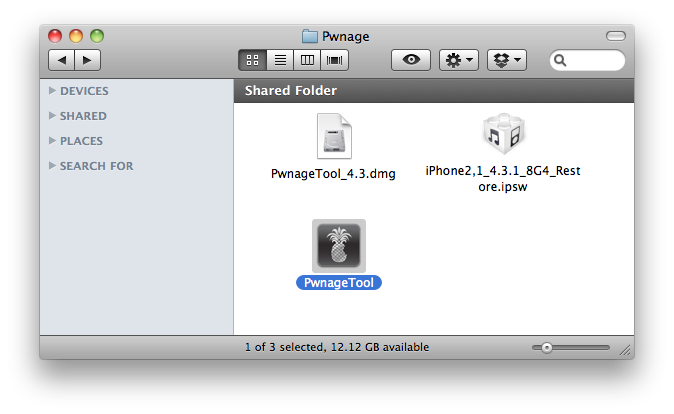674x414 pixels.
Task: Select the PwnageTool_4.3.dmg disk image icon
Action: coord(333,137)
